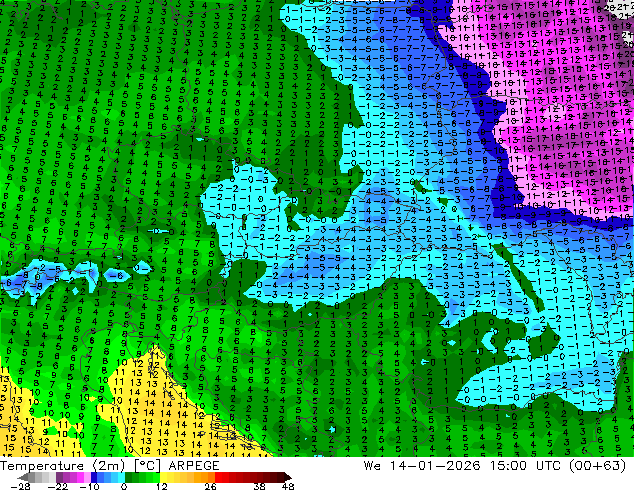Pick the light gray legend swatch before -22
The image size is (634, 490).
pyautogui.click(x=52, y=477)
